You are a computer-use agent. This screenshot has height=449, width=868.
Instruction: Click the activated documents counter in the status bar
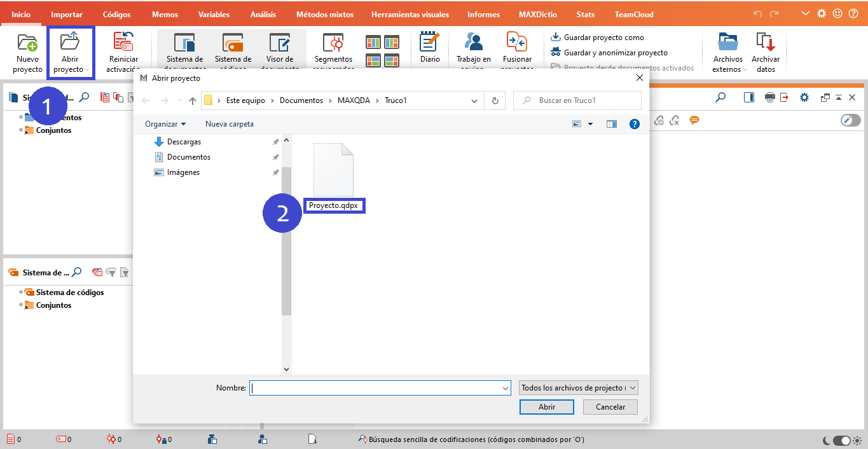pos(14,439)
